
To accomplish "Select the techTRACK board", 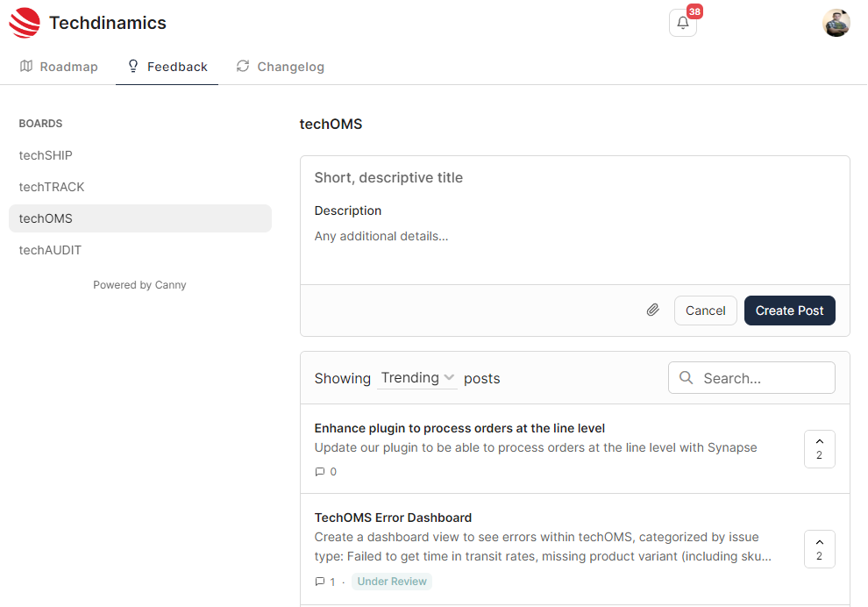I will tap(140, 187).
